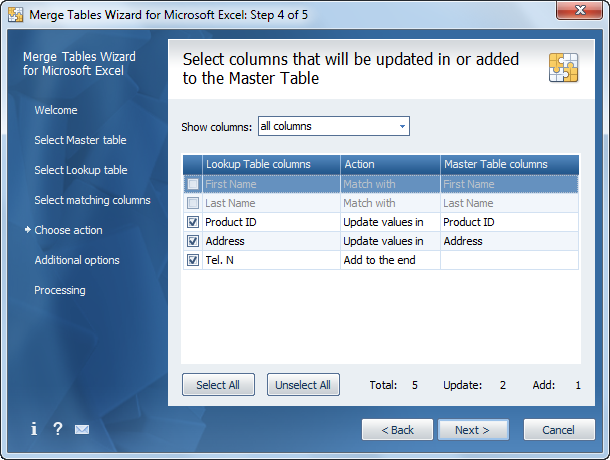Click the Master Table columns header
This screenshot has width=610, height=460.
tap(510, 164)
